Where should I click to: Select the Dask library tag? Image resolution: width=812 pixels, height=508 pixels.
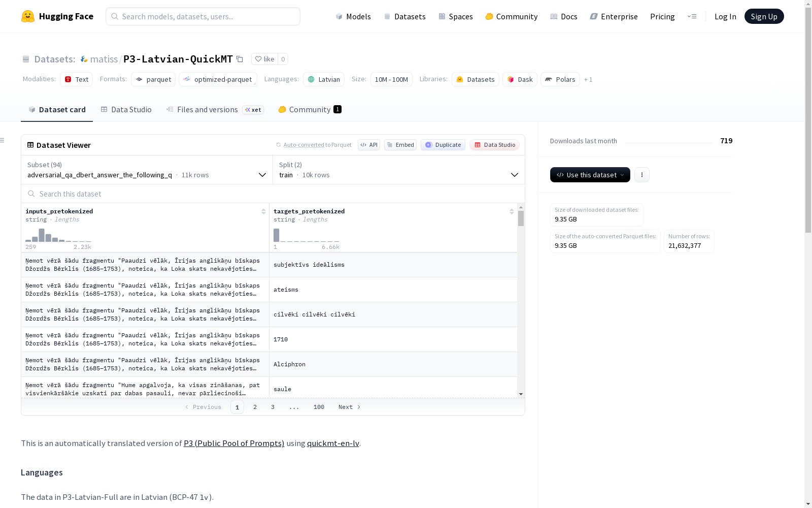click(x=520, y=79)
